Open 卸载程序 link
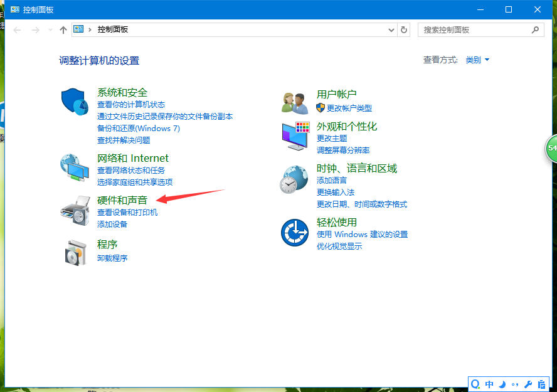Image resolution: width=557 pixels, height=392 pixels. [113, 258]
